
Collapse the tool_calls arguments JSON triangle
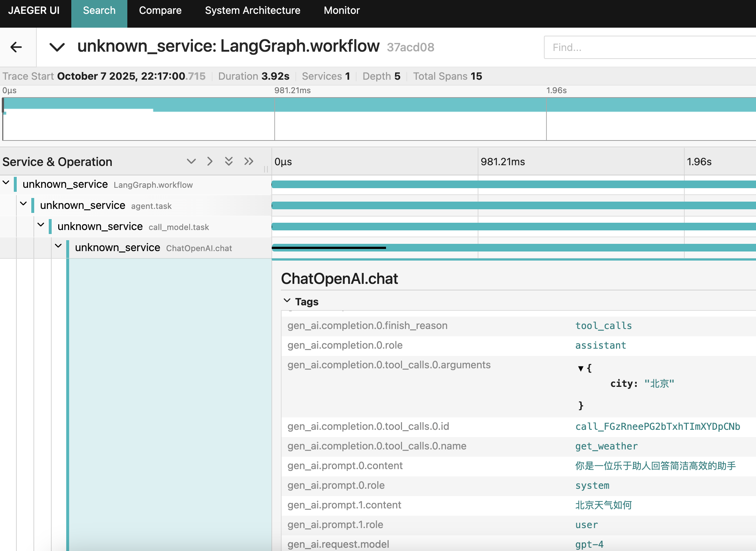(581, 368)
